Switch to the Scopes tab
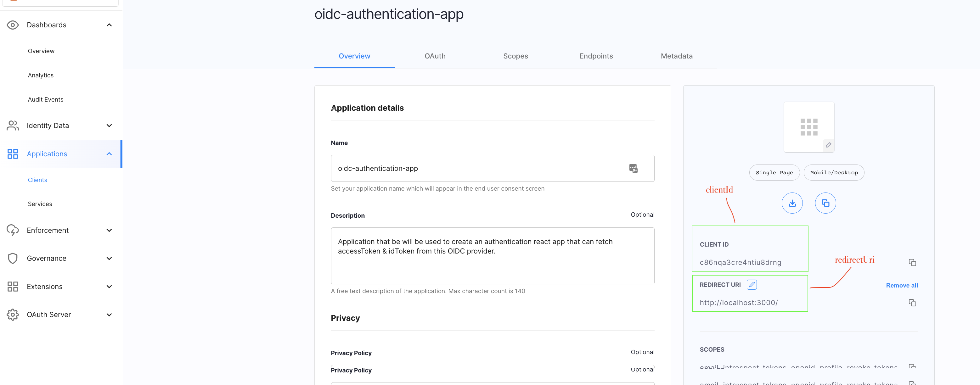The image size is (980, 385). pos(515,56)
